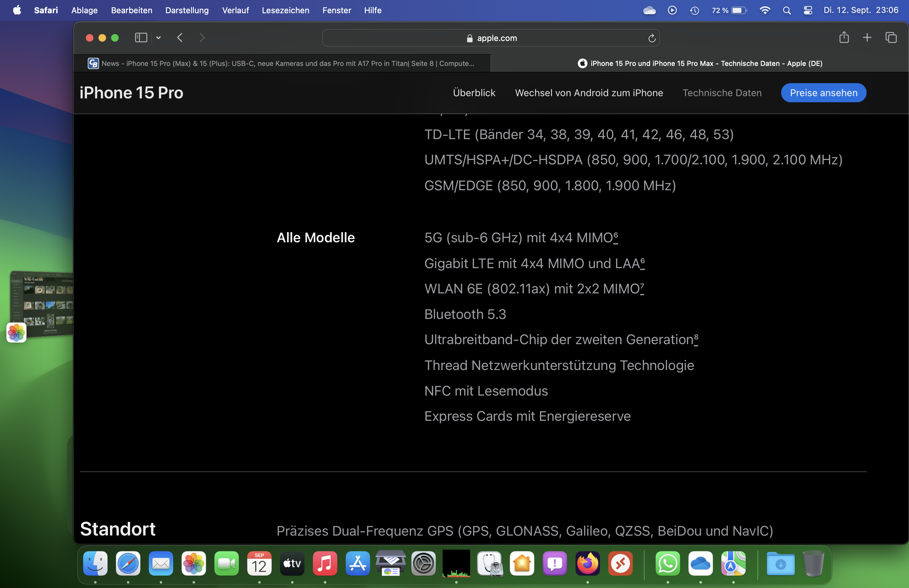Viewport: 909px width, 588px height.
Task: Click the Preise ansehen button
Action: (x=823, y=93)
